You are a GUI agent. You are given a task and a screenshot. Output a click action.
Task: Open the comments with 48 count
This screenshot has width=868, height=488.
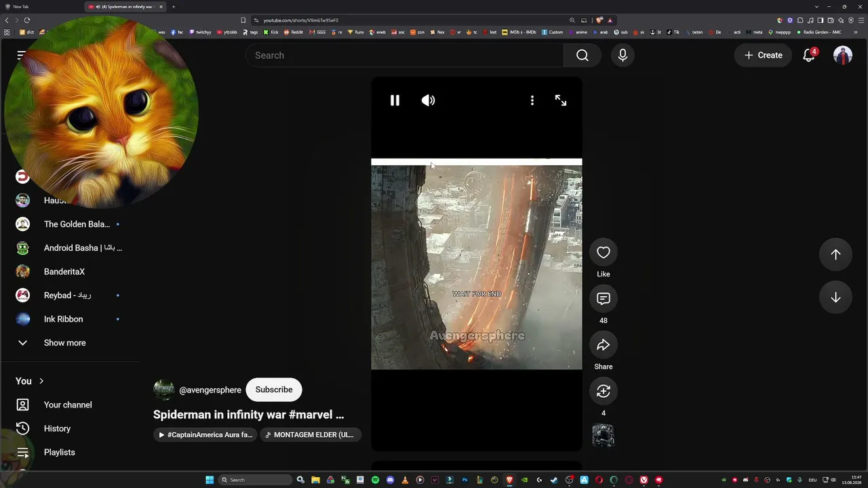[x=604, y=299]
